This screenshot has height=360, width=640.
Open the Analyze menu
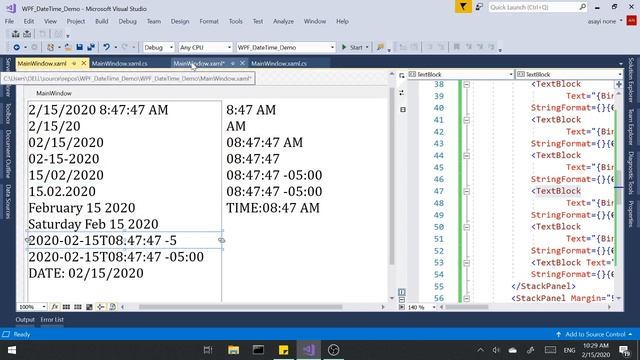(x=283, y=21)
